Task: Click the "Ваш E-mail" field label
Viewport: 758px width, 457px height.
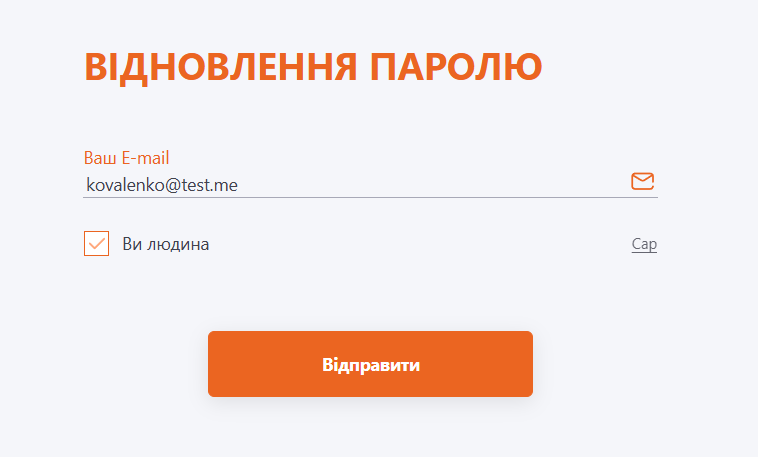Action: 126,158
